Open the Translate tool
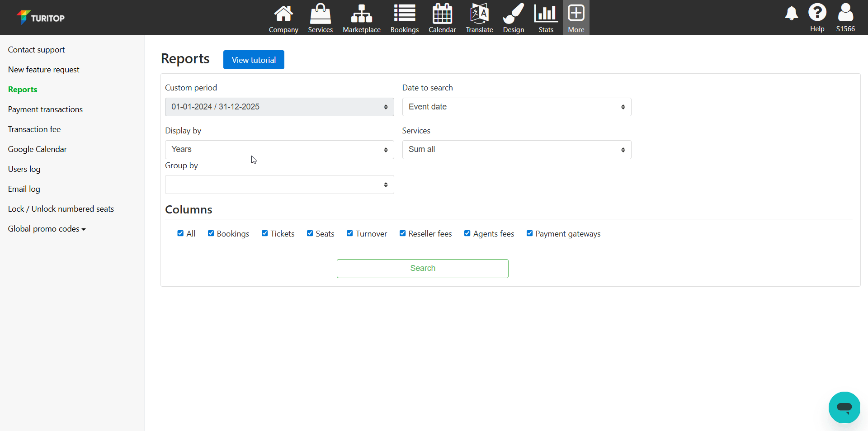 coord(479,17)
